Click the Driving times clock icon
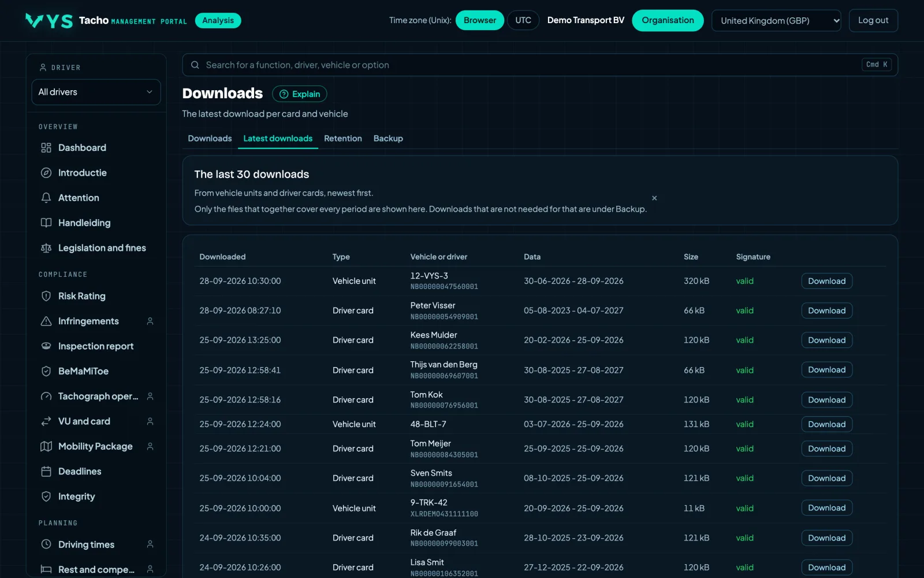This screenshot has width=924, height=578. click(46, 544)
